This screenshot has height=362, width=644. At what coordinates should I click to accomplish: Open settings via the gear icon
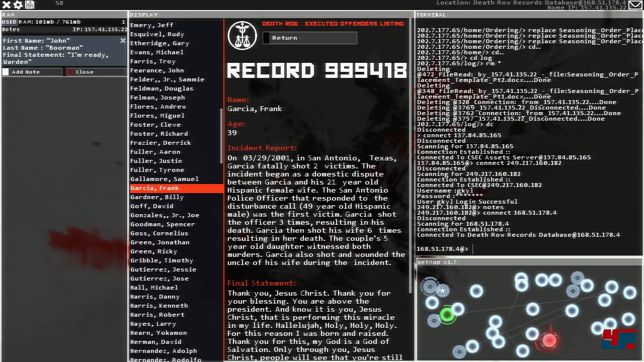pos(18,5)
